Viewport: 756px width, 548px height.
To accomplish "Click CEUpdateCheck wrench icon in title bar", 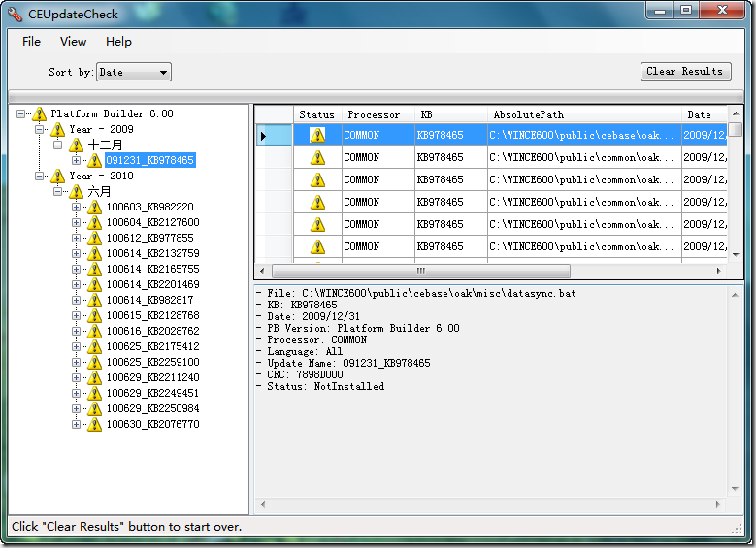I will point(15,15).
